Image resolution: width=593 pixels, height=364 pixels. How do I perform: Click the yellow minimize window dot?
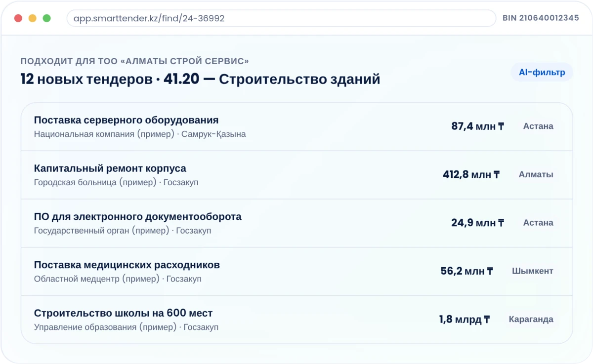pyautogui.click(x=33, y=18)
